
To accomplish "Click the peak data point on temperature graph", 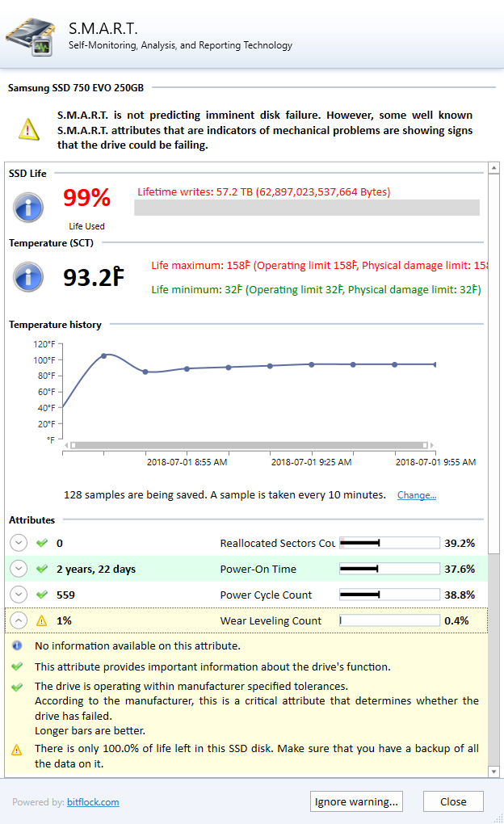I will (103, 355).
